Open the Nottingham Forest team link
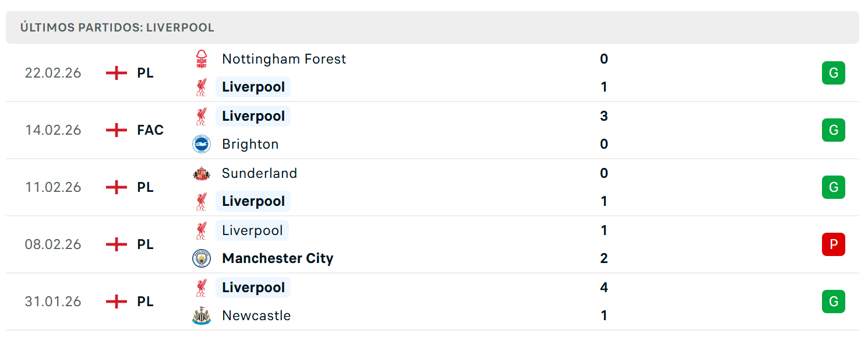This screenshot has height=340, width=868. (284, 59)
